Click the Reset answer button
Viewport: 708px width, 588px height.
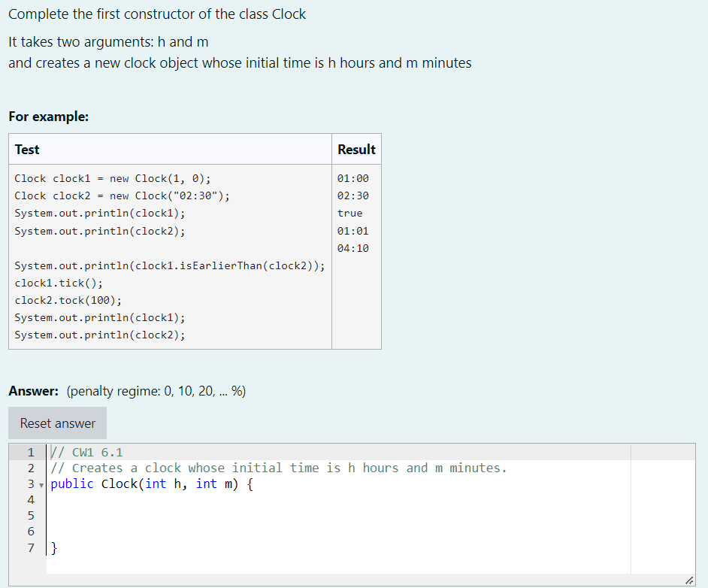click(x=57, y=423)
